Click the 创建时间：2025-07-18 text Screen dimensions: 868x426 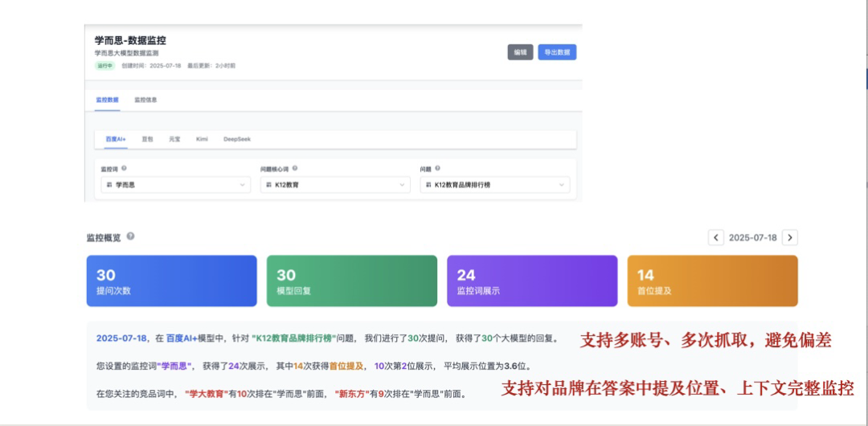[151, 65]
